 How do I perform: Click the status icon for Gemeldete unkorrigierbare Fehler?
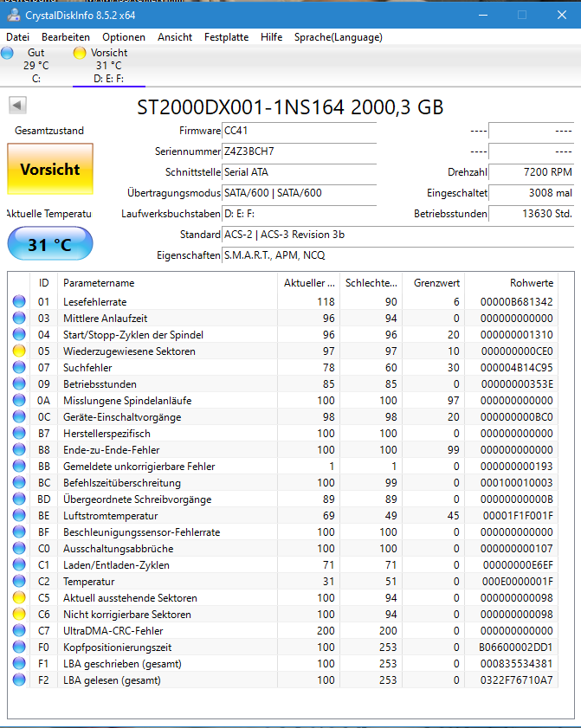point(19,466)
